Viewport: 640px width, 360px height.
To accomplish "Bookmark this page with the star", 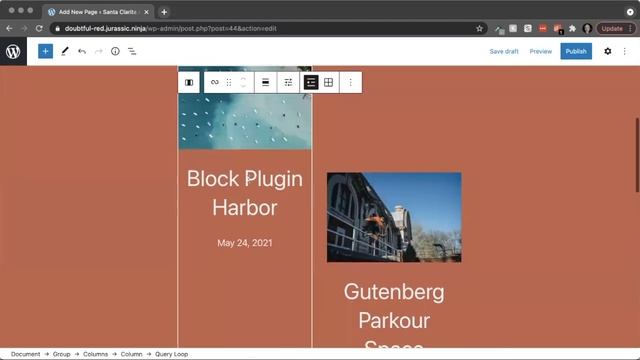I will 479,29.
